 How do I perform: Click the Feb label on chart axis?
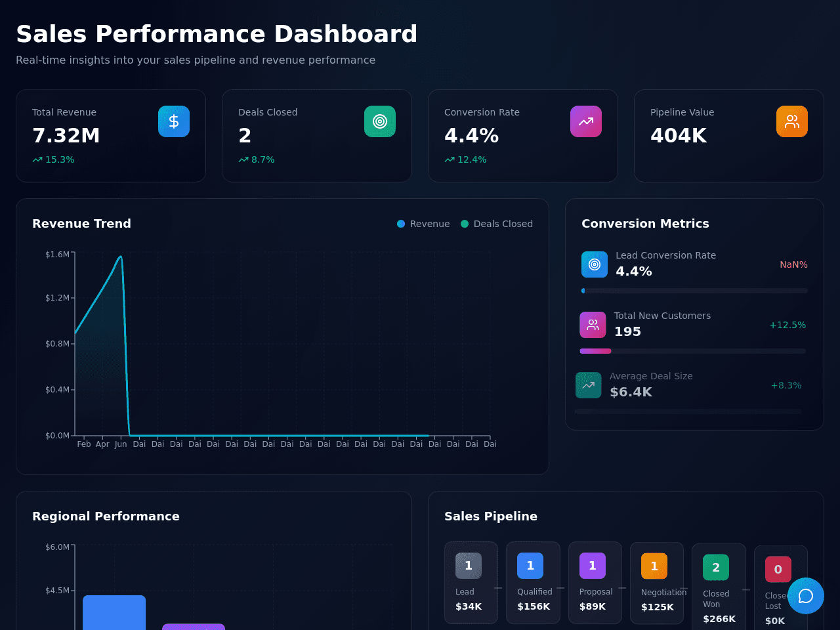[x=84, y=444]
